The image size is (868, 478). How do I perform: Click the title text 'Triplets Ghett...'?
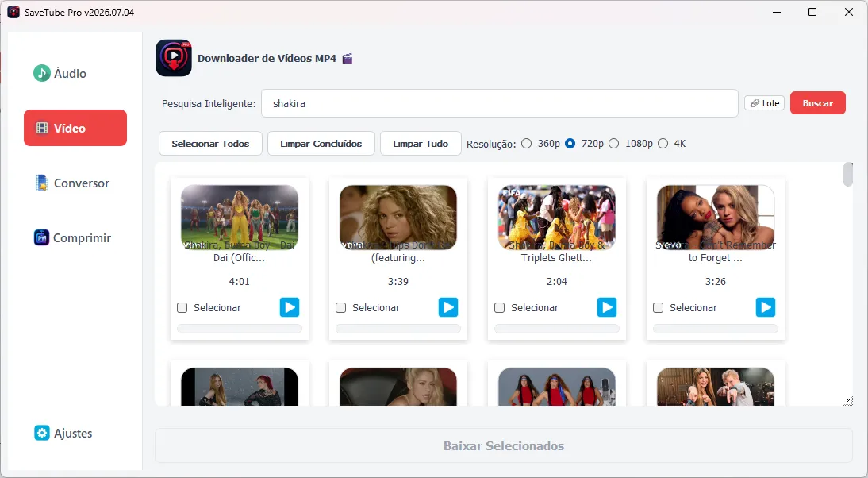tap(556, 257)
